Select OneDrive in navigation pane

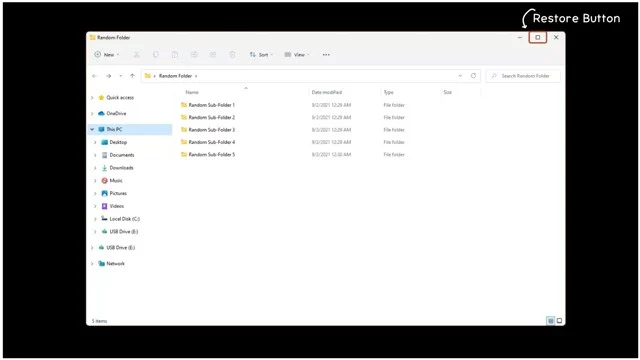pyautogui.click(x=116, y=113)
